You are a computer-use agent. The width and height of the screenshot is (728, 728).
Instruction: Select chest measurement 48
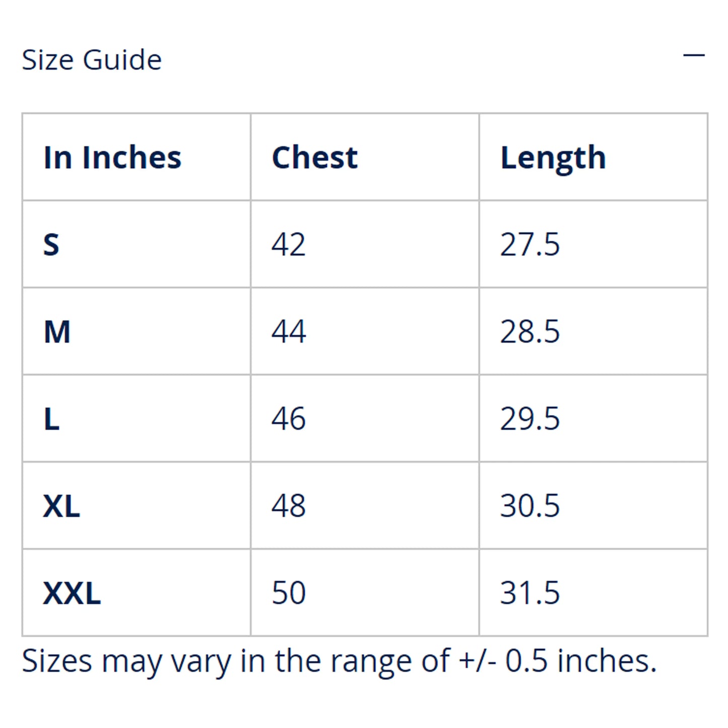288,506
